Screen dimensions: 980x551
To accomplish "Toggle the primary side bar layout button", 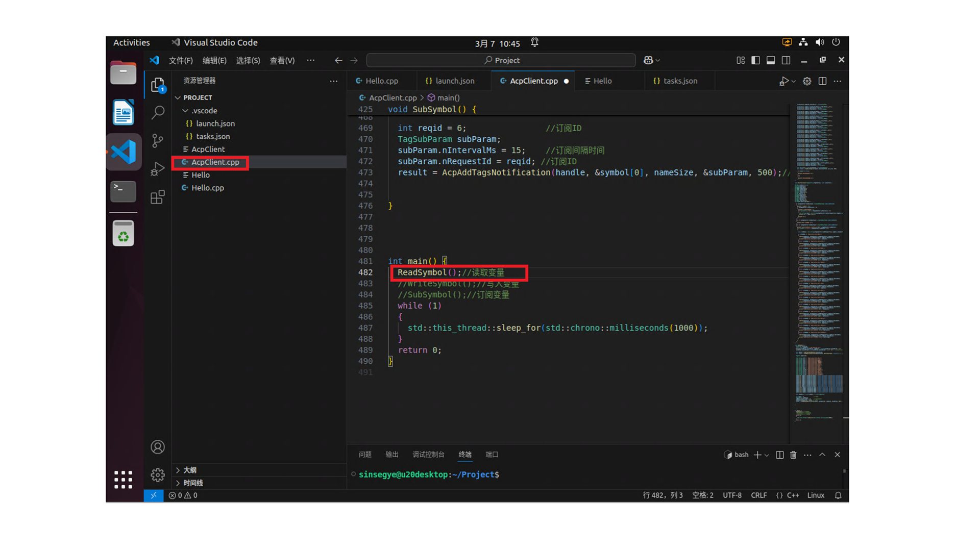I will pyautogui.click(x=755, y=60).
